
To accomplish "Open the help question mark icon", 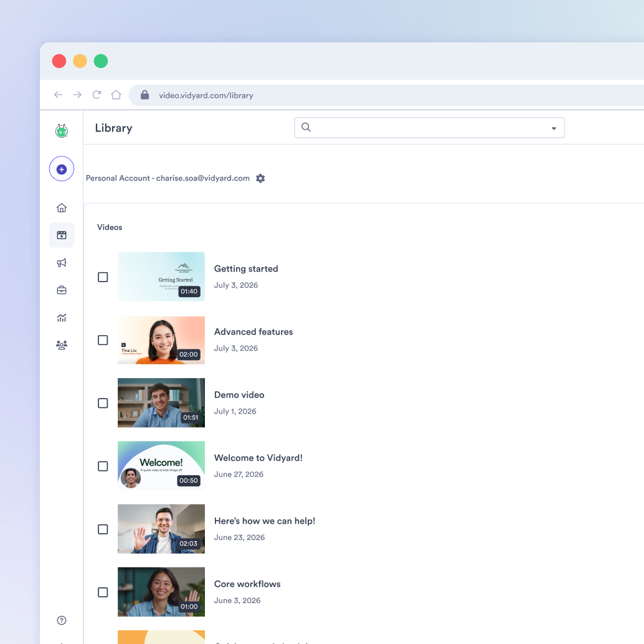I will click(x=62, y=620).
